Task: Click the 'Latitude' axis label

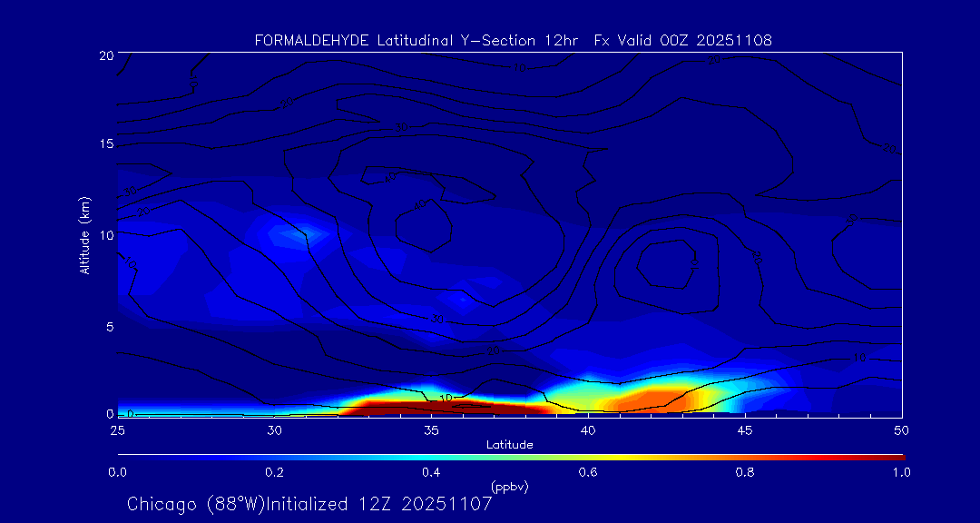Action: pyautogui.click(x=509, y=445)
